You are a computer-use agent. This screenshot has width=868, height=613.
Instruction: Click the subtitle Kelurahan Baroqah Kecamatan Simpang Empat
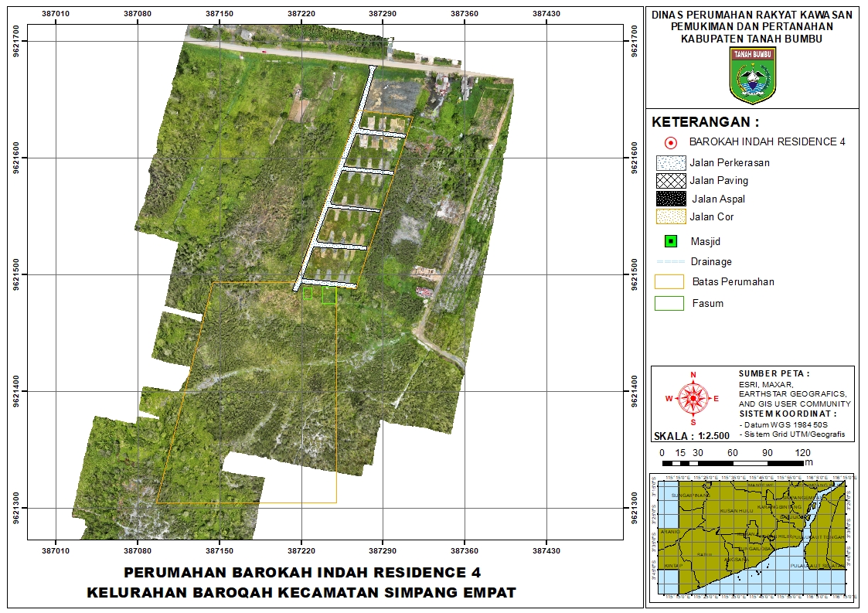click(301, 593)
